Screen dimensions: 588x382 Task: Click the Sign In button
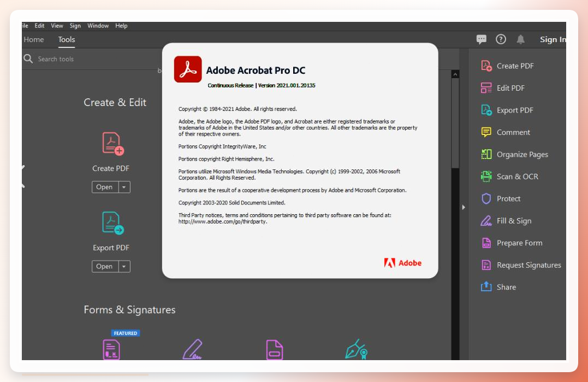[553, 39]
